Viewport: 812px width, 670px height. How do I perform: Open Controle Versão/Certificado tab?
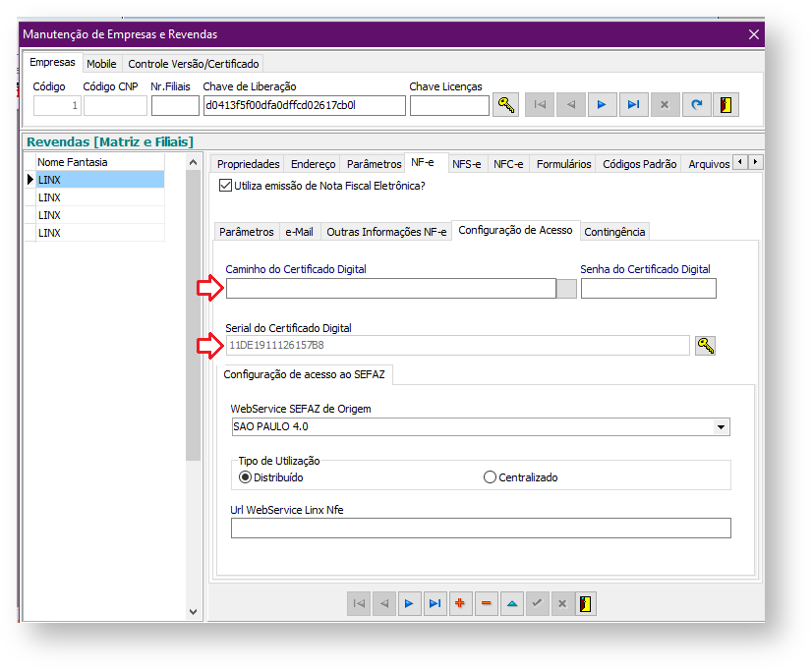(193, 64)
